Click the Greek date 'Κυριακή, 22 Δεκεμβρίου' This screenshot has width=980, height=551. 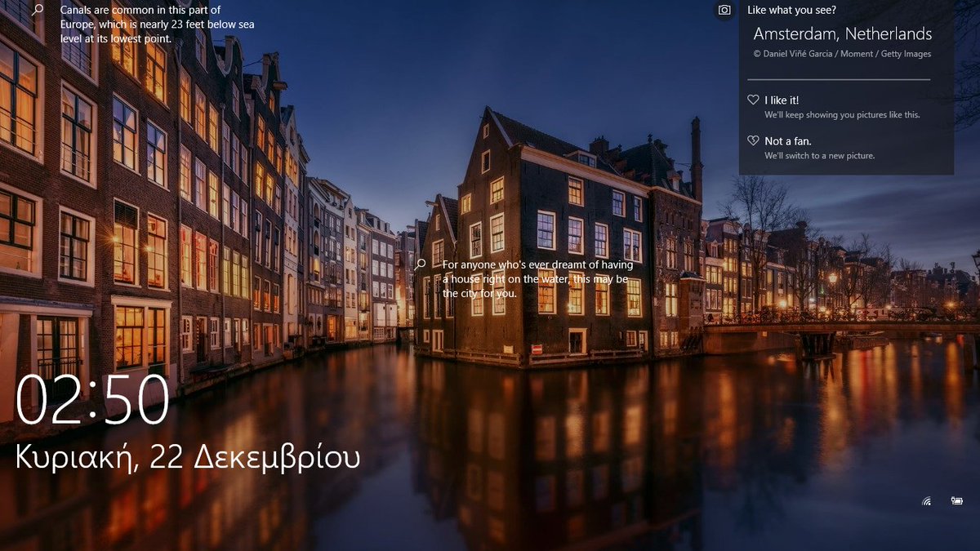pos(186,457)
